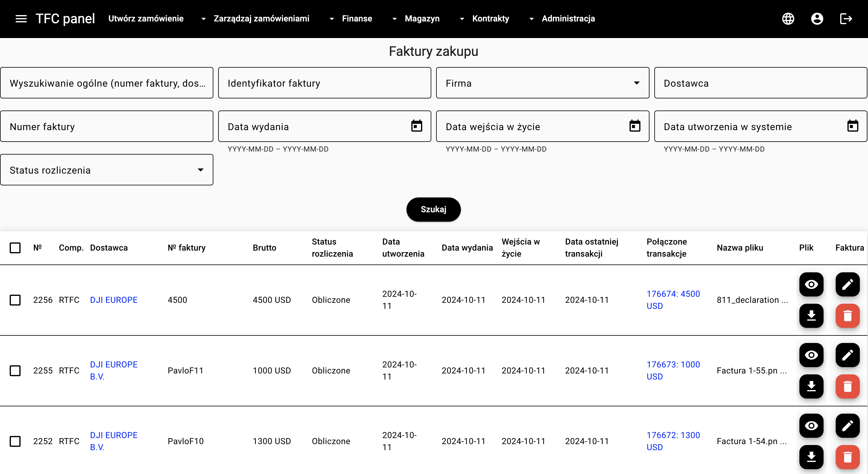Click the Szukaj search button
This screenshot has height=474, width=868.
[433, 210]
